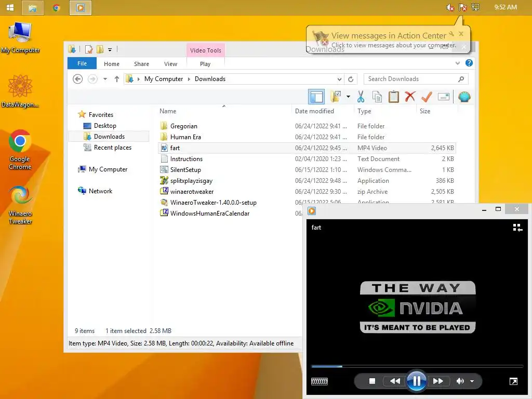Click the full screen view button in player

[514, 381]
